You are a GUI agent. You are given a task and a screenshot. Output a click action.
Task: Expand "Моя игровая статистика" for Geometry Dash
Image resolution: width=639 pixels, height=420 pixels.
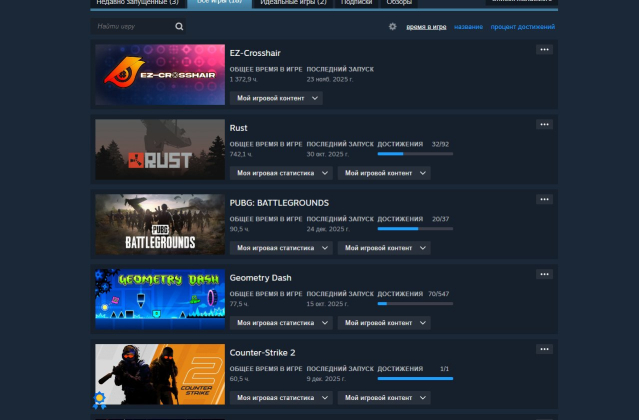pyautogui.click(x=281, y=323)
